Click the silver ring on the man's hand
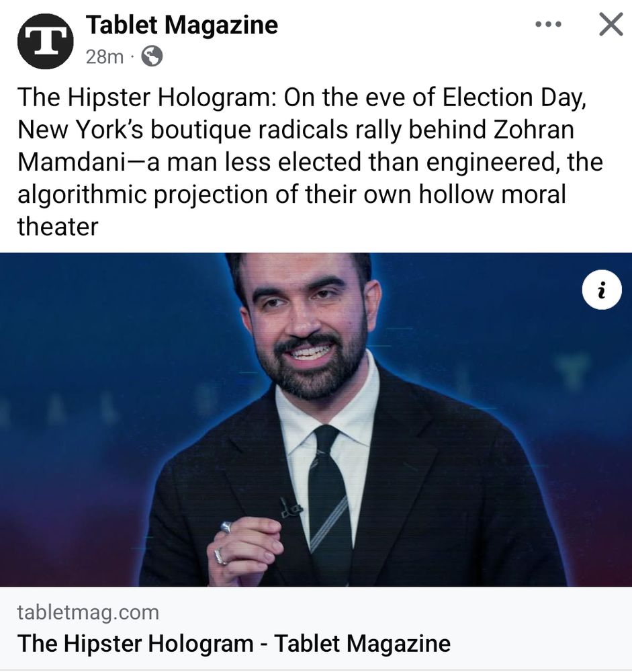 [226, 527]
